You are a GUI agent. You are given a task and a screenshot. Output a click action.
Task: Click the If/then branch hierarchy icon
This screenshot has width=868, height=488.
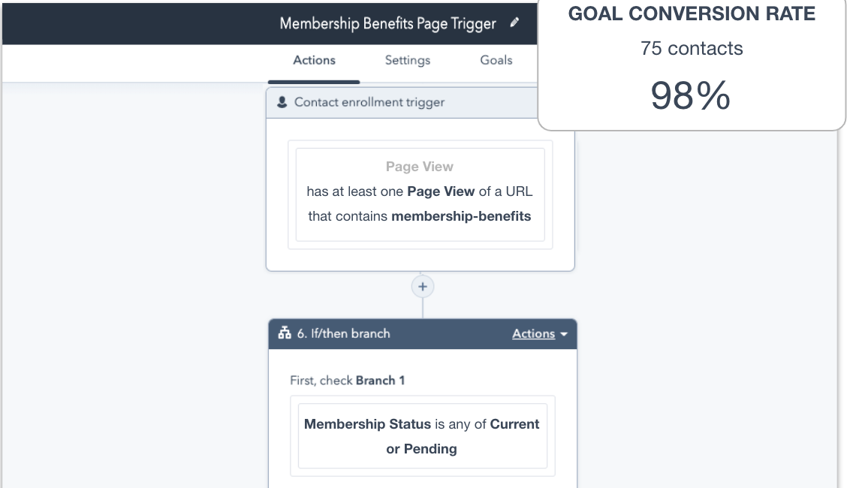[x=285, y=333]
